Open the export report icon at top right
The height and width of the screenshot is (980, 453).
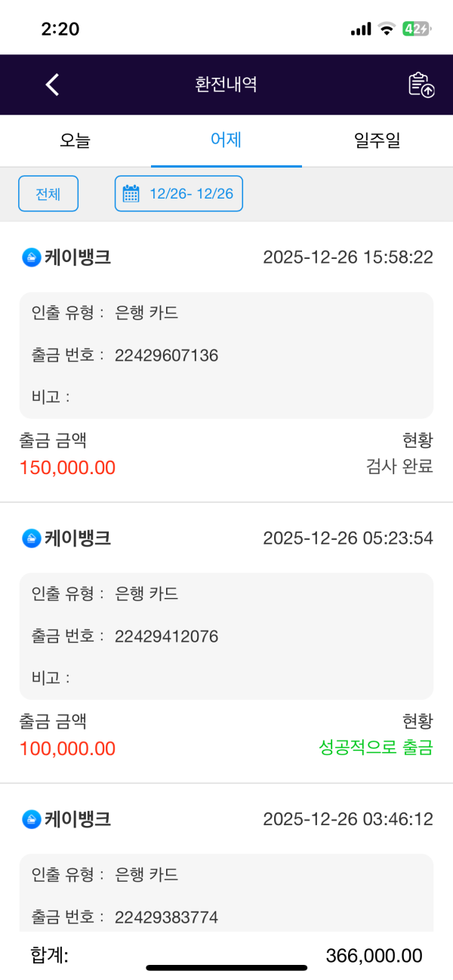pos(420,85)
